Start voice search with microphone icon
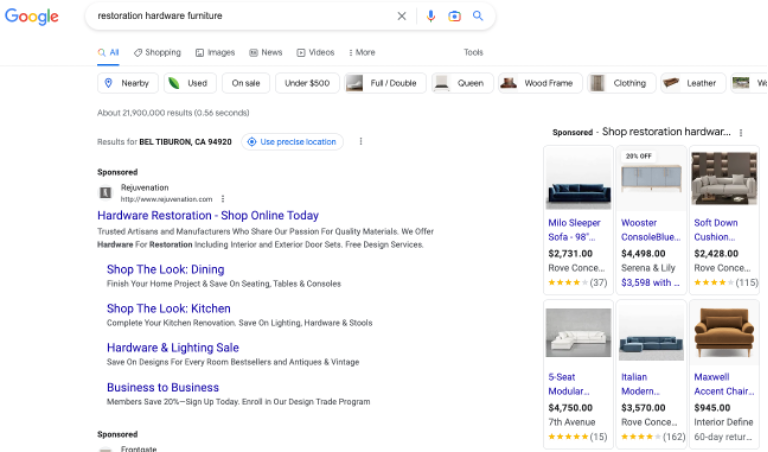The width and height of the screenshot is (768, 452). (x=431, y=16)
